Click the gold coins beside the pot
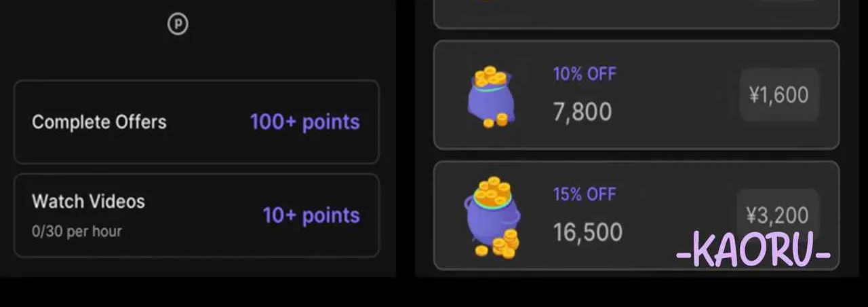 (x=502, y=245)
